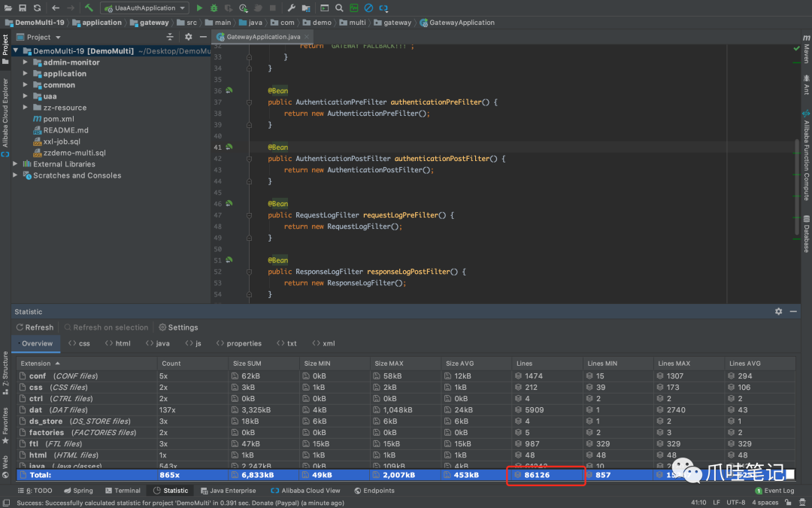Viewport: 812px width, 508px height.
Task: Open Project Structure toolbar icon
Action: click(x=306, y=8)
